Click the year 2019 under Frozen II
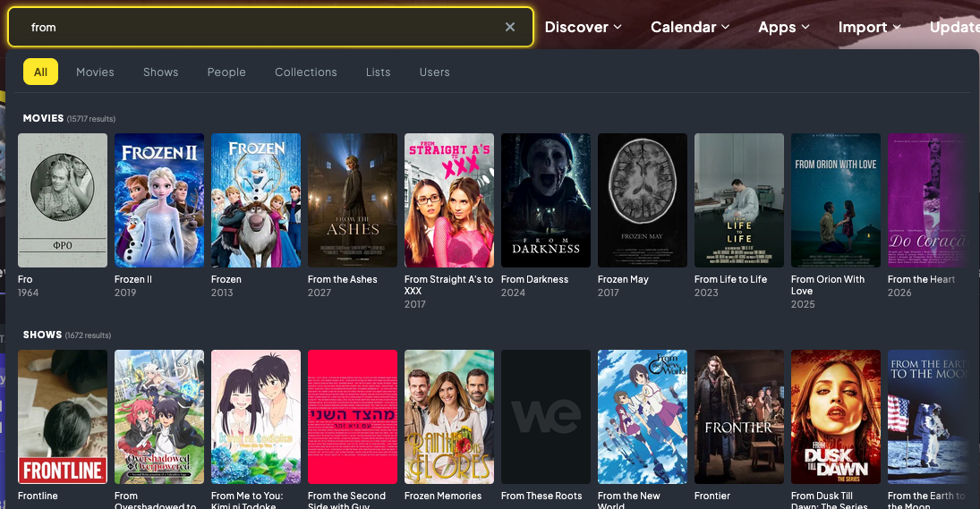 [x=125, y=293]
